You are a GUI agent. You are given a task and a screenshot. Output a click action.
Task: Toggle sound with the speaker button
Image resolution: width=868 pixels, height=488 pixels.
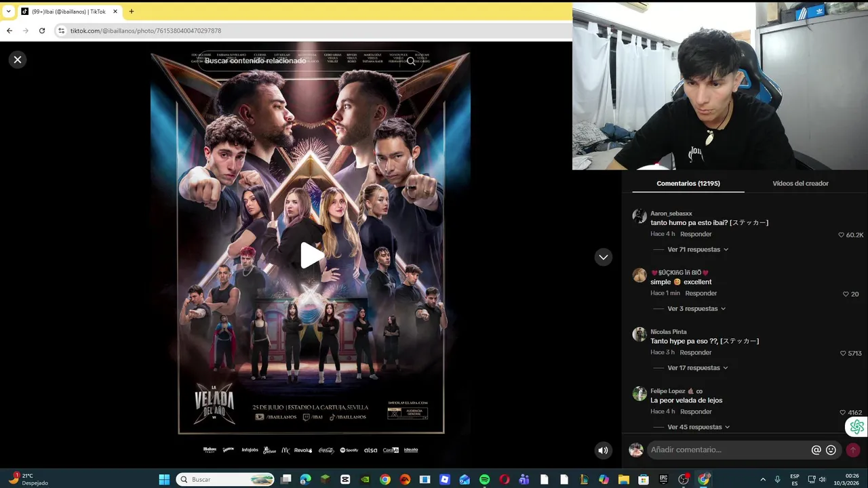pos(603,450)
